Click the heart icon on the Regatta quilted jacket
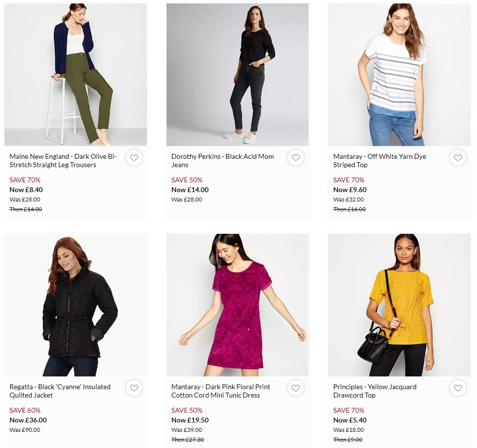 134,388
